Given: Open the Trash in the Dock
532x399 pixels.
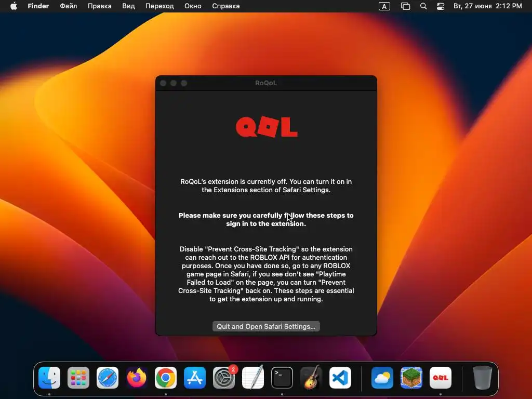Looking at the screenshot, I should click(x=483, y=378).
